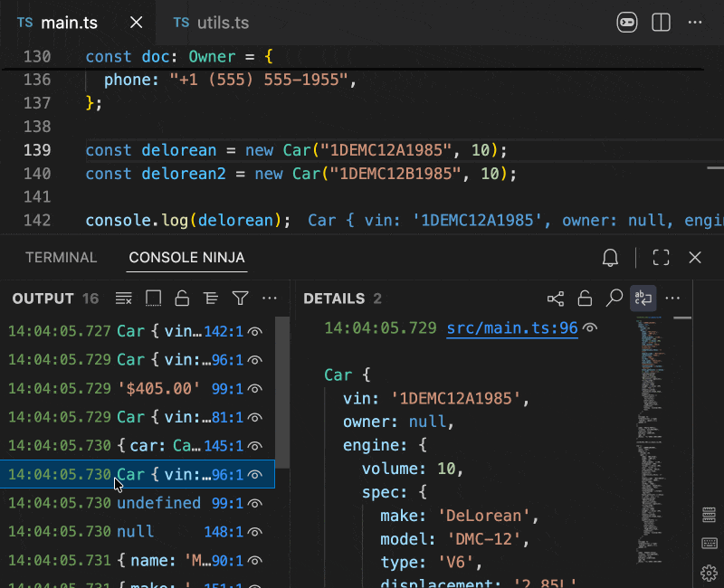Viewport: 724px width, 588px height.
Task: Collapse the 'spec: {' object in Details
Action: (394, 492)
